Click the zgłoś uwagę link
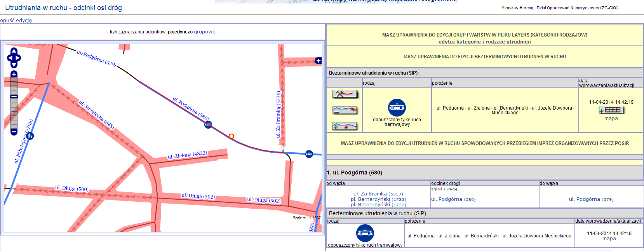 [444, 189]
